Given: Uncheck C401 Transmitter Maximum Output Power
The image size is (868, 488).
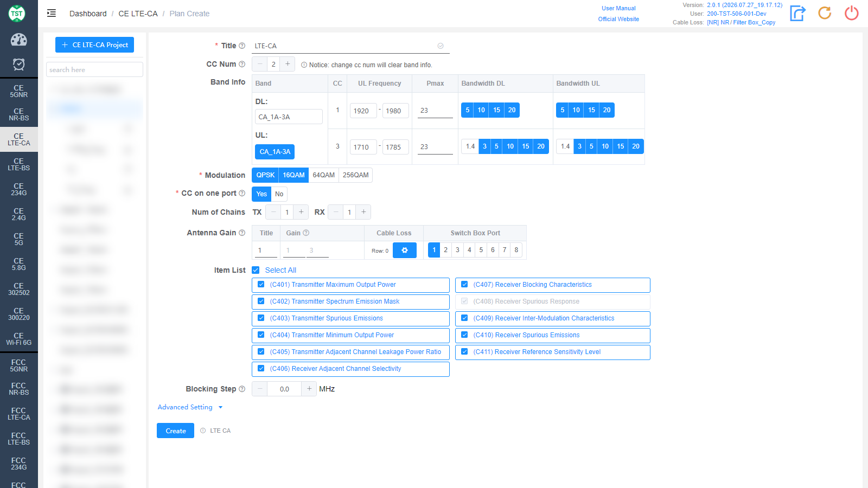Looking at the screenshot, I should pos(261,285).
